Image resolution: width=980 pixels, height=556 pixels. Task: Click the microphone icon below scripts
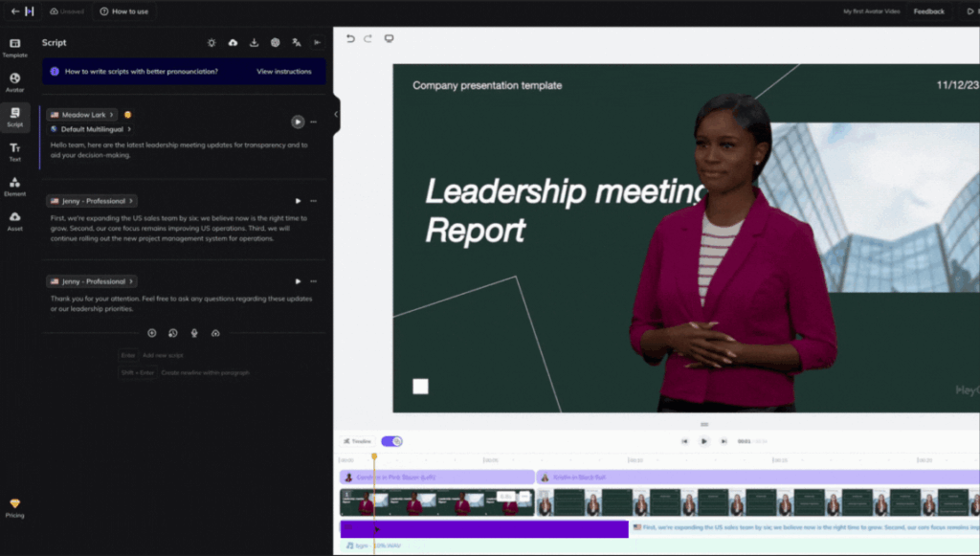194,333
